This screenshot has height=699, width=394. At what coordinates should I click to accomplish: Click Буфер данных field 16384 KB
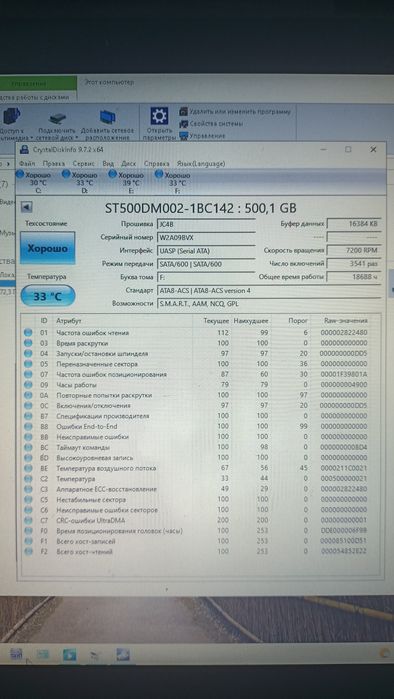click(354, 224)
